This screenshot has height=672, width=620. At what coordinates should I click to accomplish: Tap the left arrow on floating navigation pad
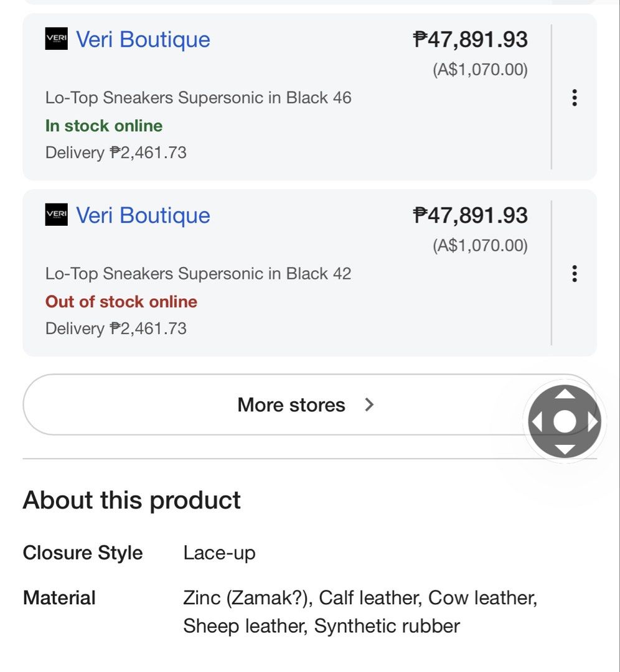537,422
